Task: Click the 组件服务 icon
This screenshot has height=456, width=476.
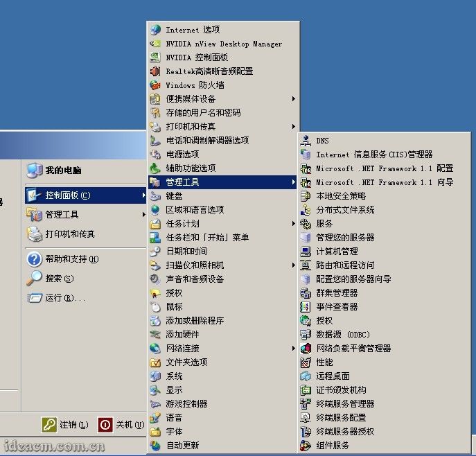Action: coord(306,446)
